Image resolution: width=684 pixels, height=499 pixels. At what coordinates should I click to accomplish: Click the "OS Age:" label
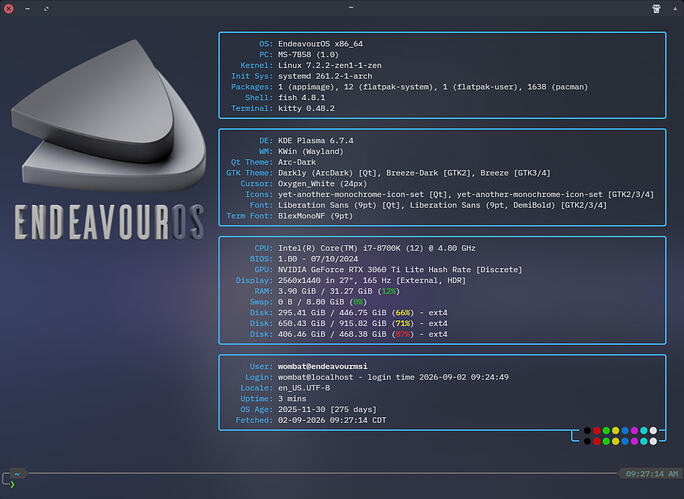click(256, 409)
